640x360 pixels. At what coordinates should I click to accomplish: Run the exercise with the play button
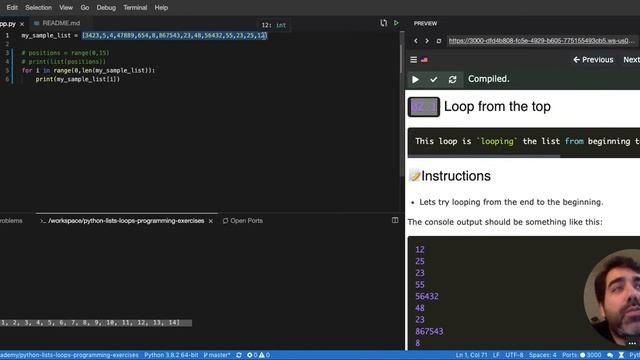tap(415, 79)
